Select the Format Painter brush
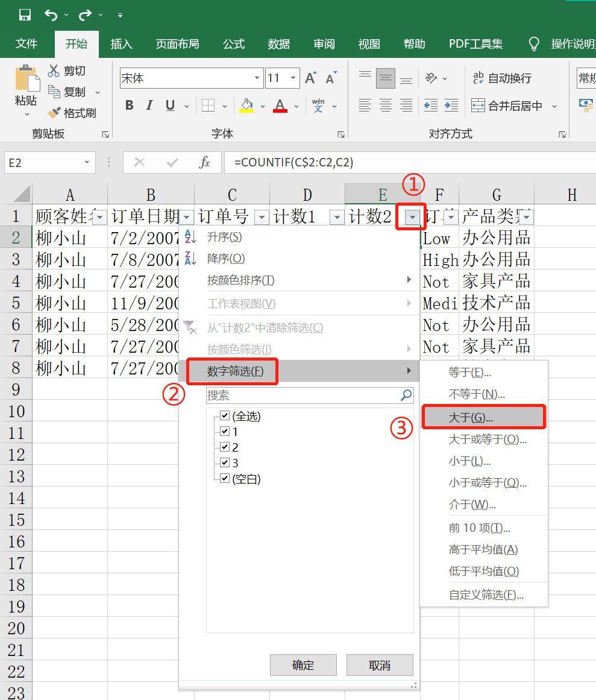The width and height of the screenshot is (596, 700). click(54, 113)
